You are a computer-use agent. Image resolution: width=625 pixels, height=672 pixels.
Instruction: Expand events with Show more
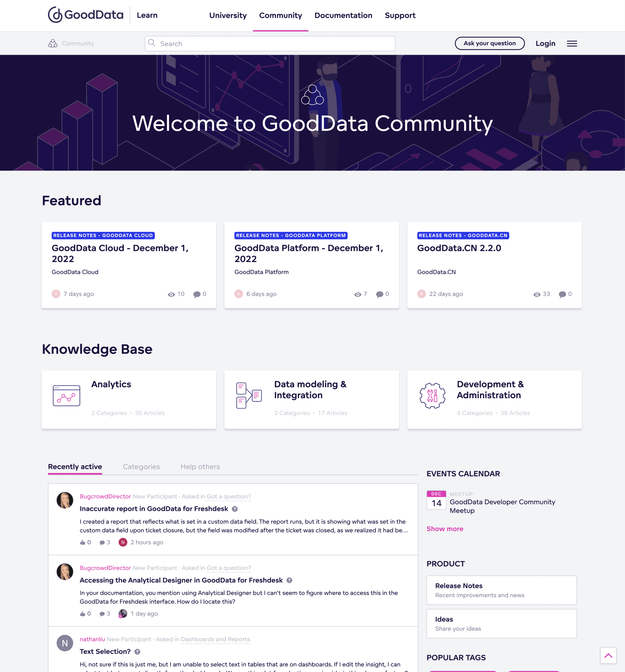point(444,529)
